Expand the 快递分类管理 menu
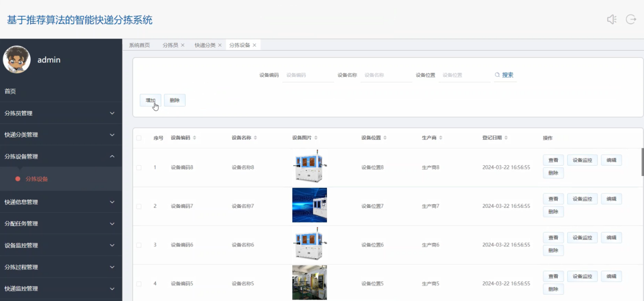The height and width of the screenshot is (301, 644). click(61, 135)
